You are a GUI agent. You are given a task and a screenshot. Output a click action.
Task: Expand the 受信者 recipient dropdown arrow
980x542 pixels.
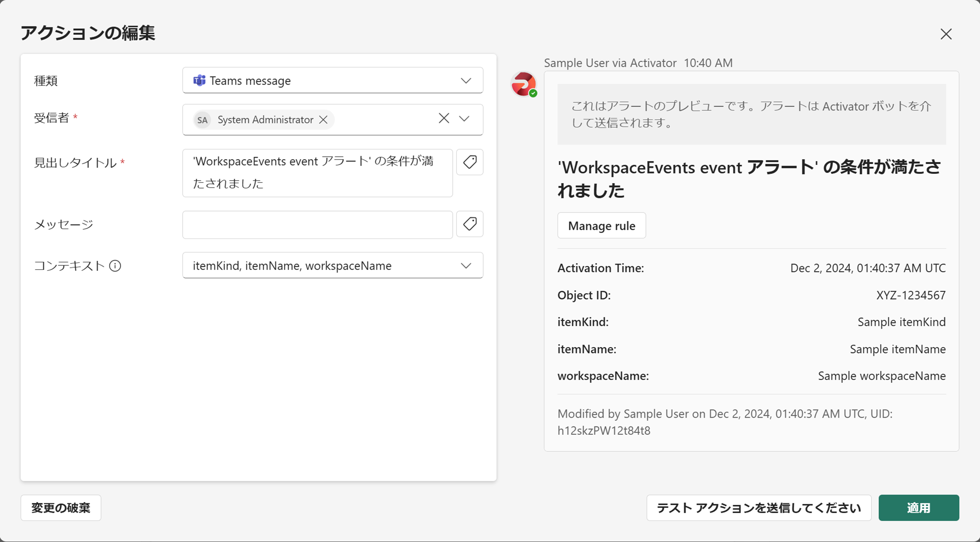[x=465, y=118]
